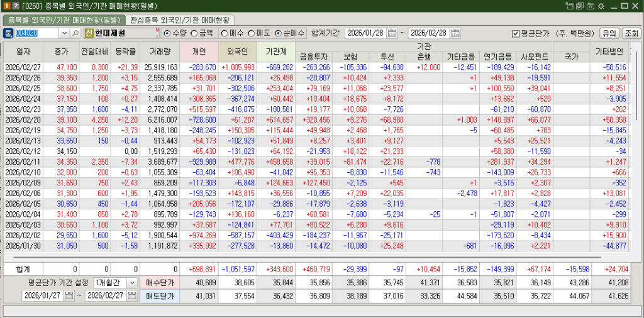Viewport: 644px width, 318px height.
Task: Click the 2026/01/28 start date field
Action: coord(365,33)
